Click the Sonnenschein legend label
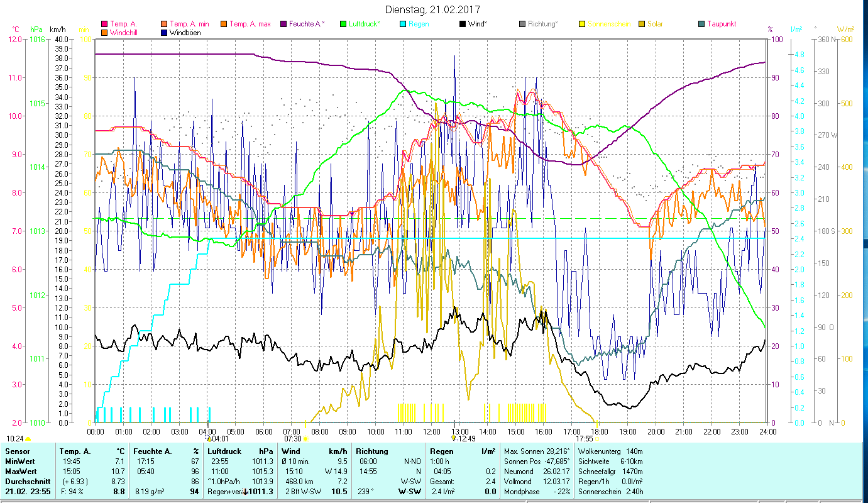 tap(609, 24)
